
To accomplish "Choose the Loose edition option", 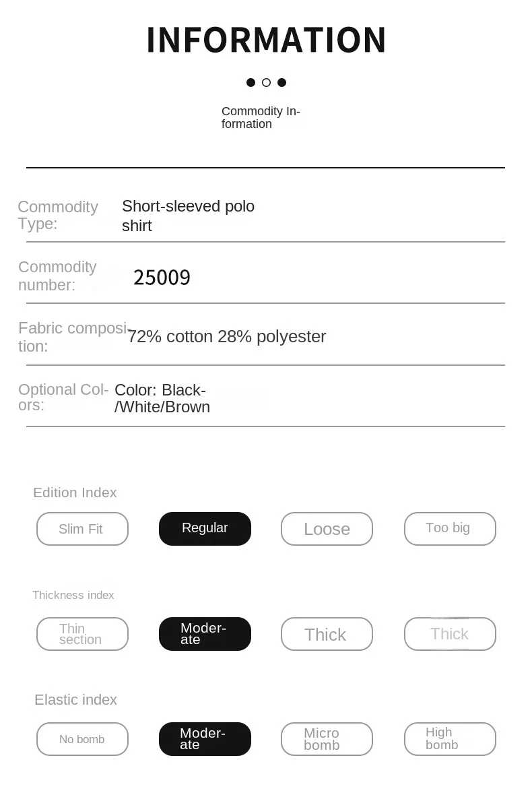I will click(327, 529).
